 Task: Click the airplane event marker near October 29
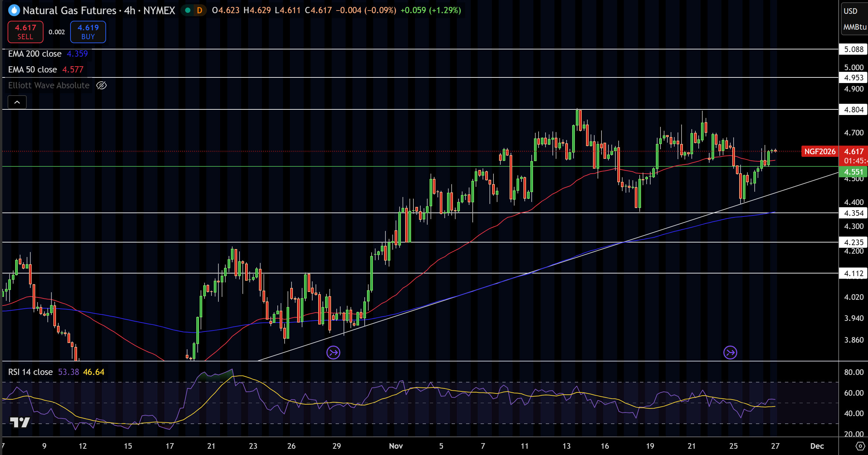(x=333, y=352)
